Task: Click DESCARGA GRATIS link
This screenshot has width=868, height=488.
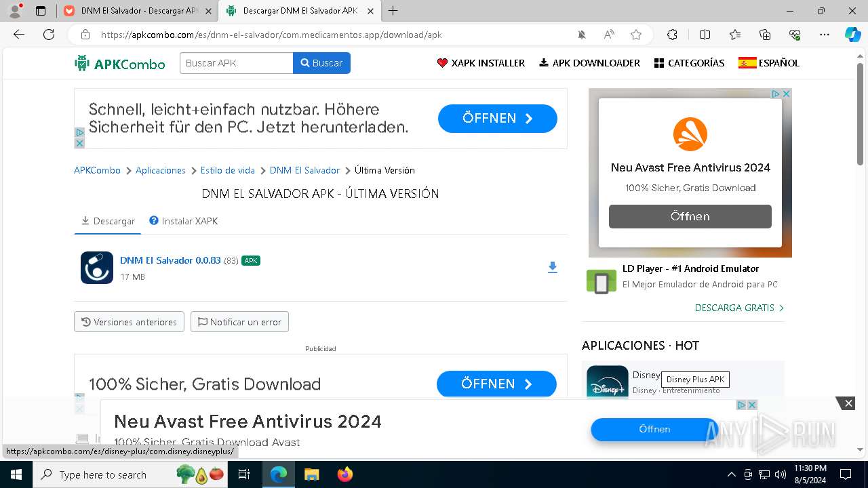Action: [739, 308]
